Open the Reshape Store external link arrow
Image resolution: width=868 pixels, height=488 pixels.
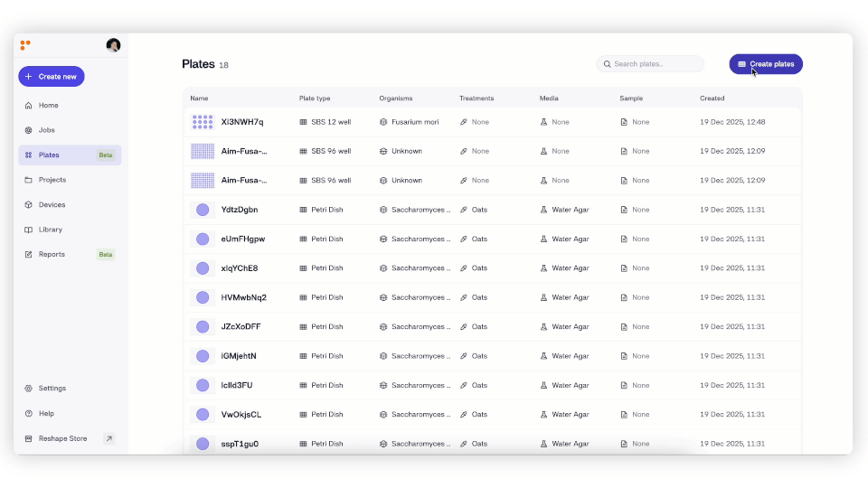108,438
